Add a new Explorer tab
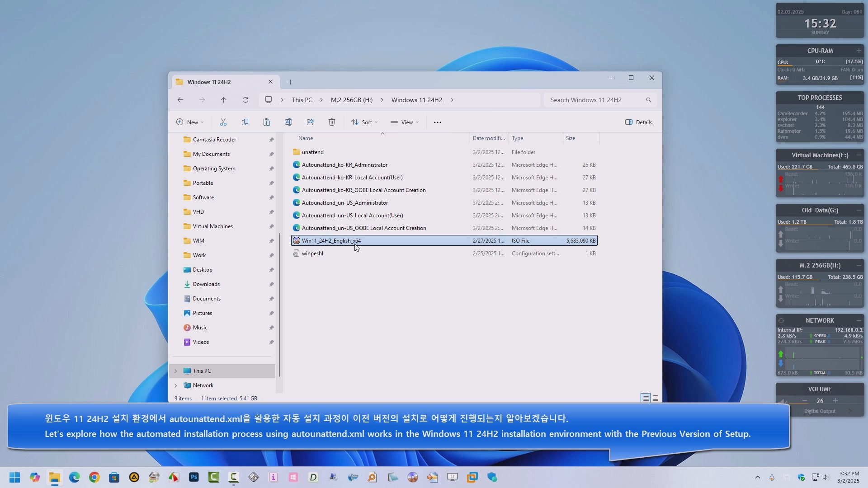Screen dimensions: 868x488 (291, 82)
